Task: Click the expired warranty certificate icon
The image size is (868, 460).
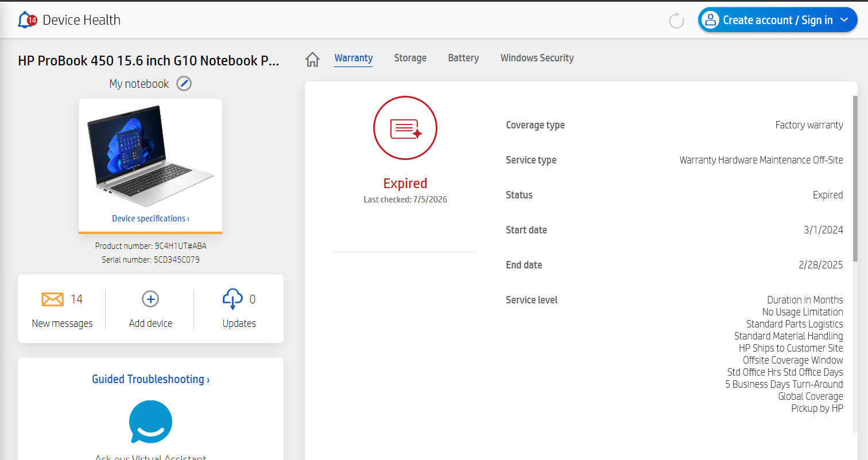Action: [405, 128]
